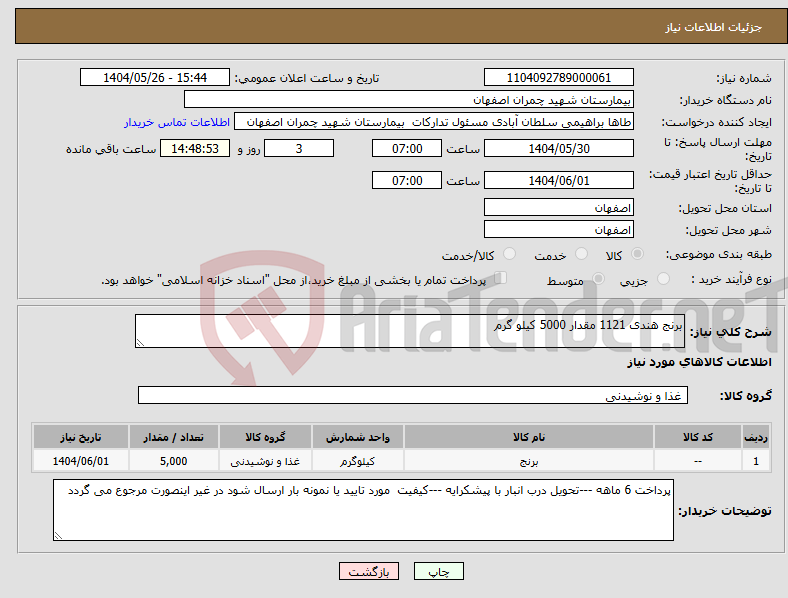This screenshot has width=788, height=598.
Task: Click the remaining days field showing 3
Action: click(299, 148)
